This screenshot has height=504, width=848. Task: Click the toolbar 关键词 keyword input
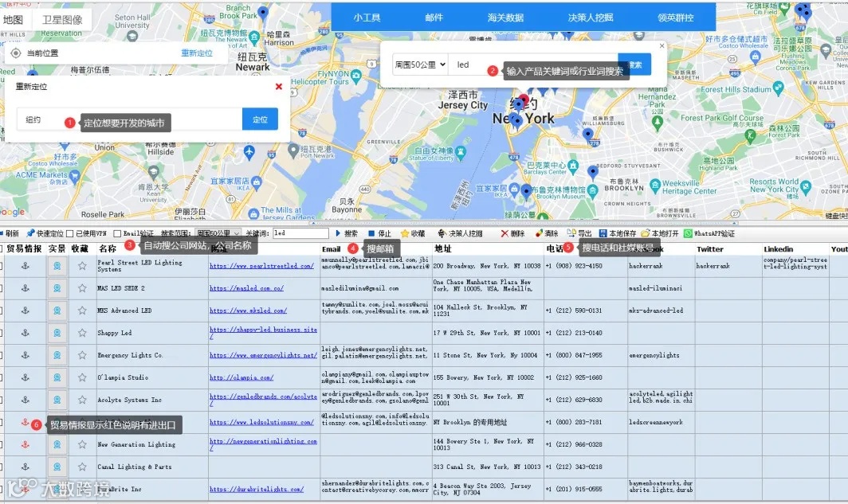(300, 233)
